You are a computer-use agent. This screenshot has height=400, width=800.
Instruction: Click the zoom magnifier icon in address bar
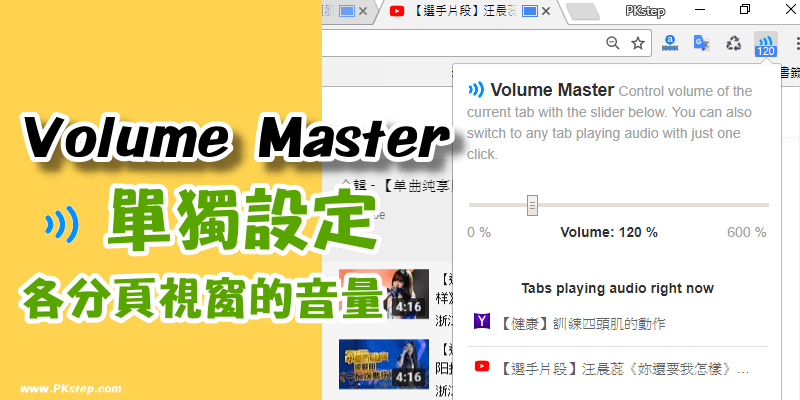613,43
